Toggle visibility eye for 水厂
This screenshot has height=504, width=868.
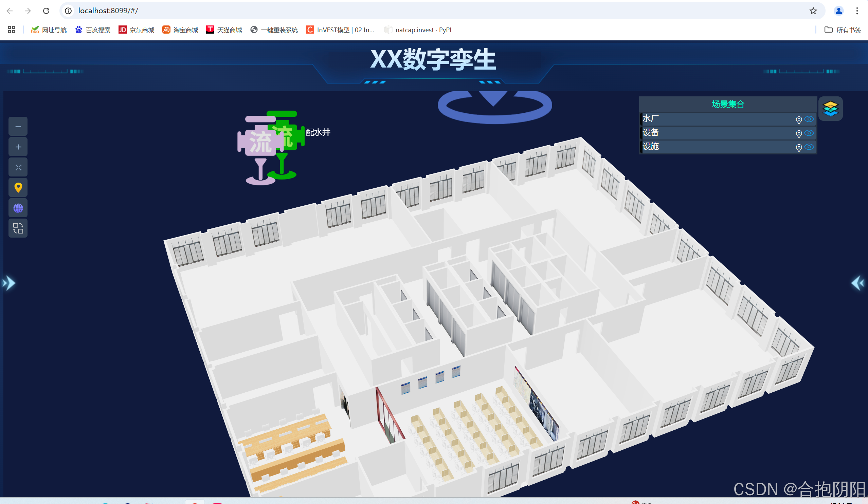809,119
